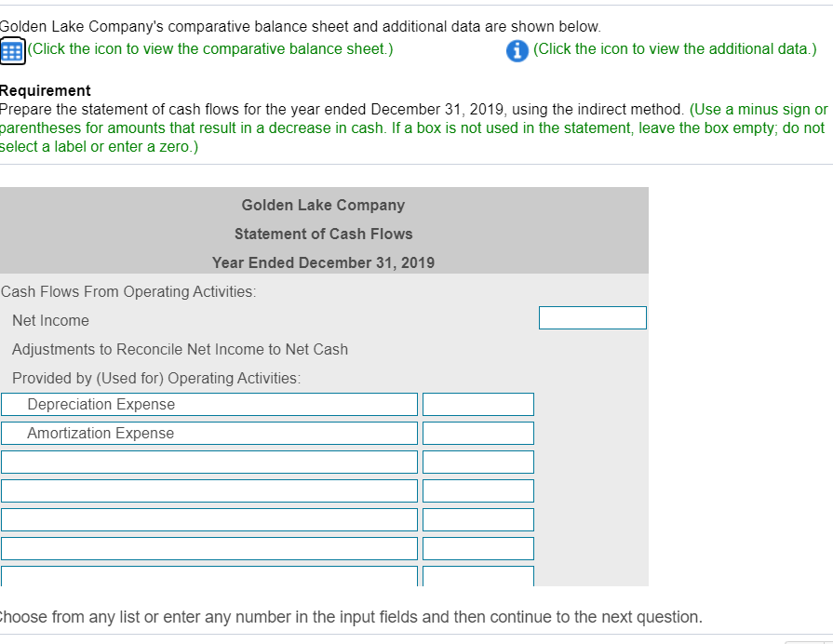Screen dimensions: 833x644
Task: Click the Net Income amount input field
Action: point(592,317)
